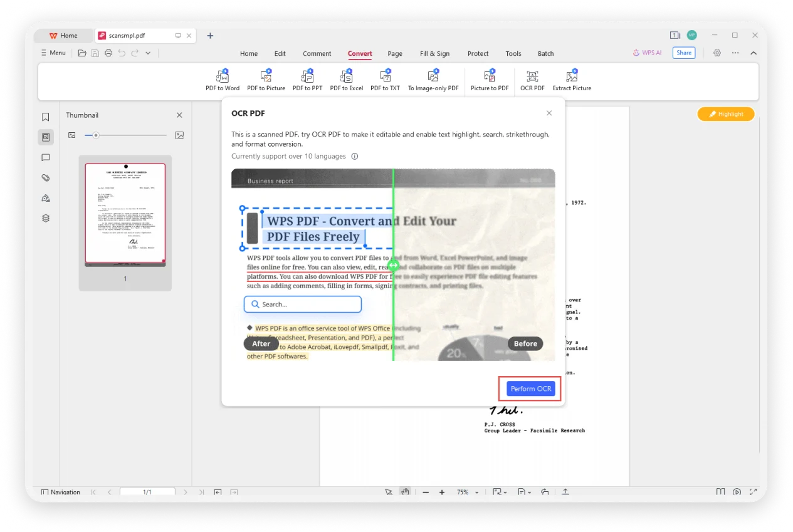Open the signature sidebar panel
The width and height of the screenshot is (793, 532).
46,198
